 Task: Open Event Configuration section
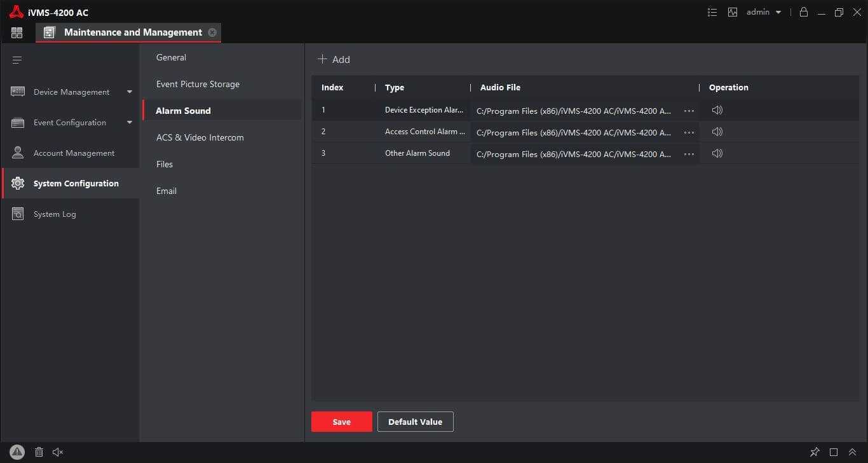coord(70,123)
